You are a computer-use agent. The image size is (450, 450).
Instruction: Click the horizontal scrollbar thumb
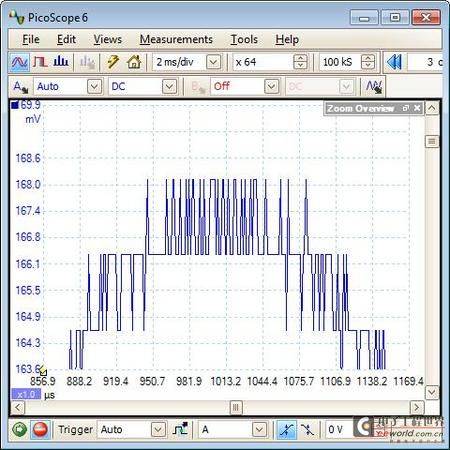pyautogui.click(x=236, y=407)
